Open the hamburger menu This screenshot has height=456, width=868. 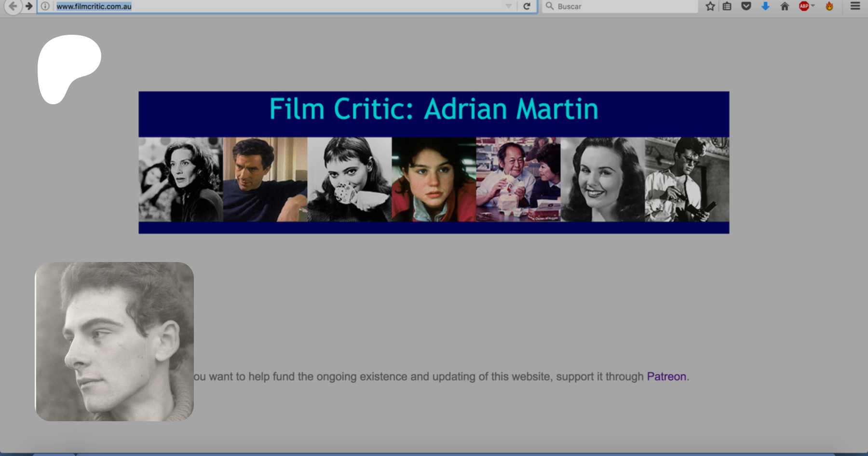click(855, 6)
